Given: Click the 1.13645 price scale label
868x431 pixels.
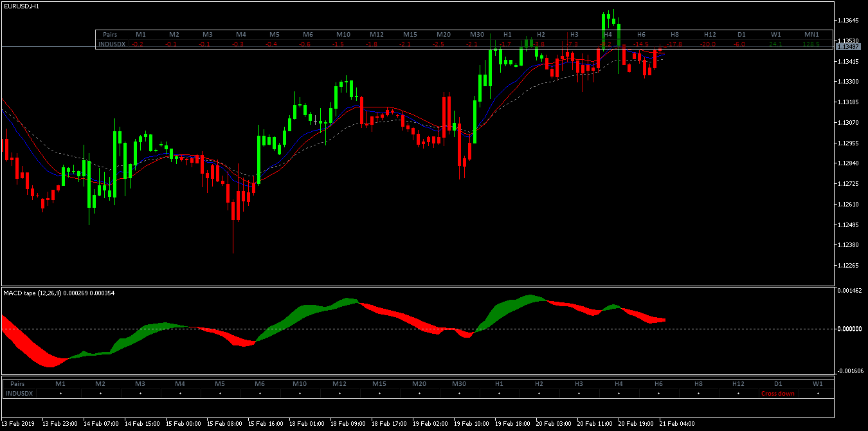Looking at the screenshot, I should (x=849, y=21).
